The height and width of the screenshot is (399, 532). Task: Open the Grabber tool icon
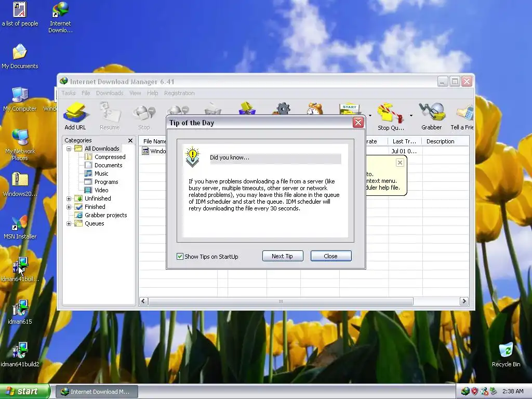pyautogui.click(x=432, y=116)
